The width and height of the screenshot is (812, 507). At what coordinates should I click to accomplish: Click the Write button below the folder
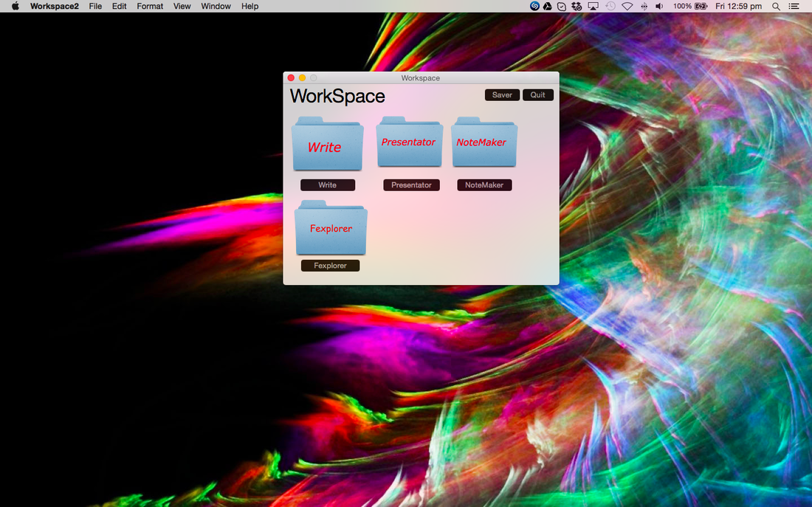pyautogui.click(x=328, y=185)
